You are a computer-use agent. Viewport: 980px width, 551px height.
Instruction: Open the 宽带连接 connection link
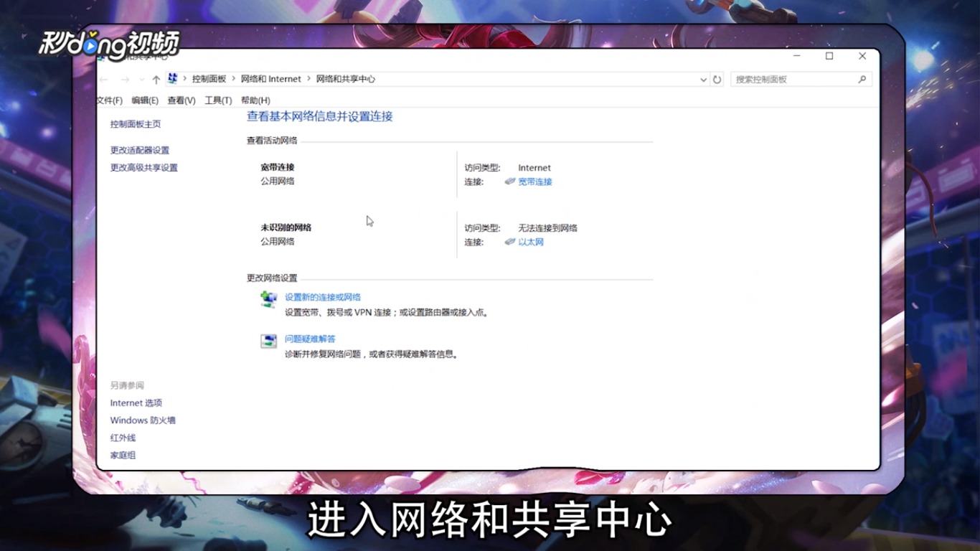pos(534,182)
